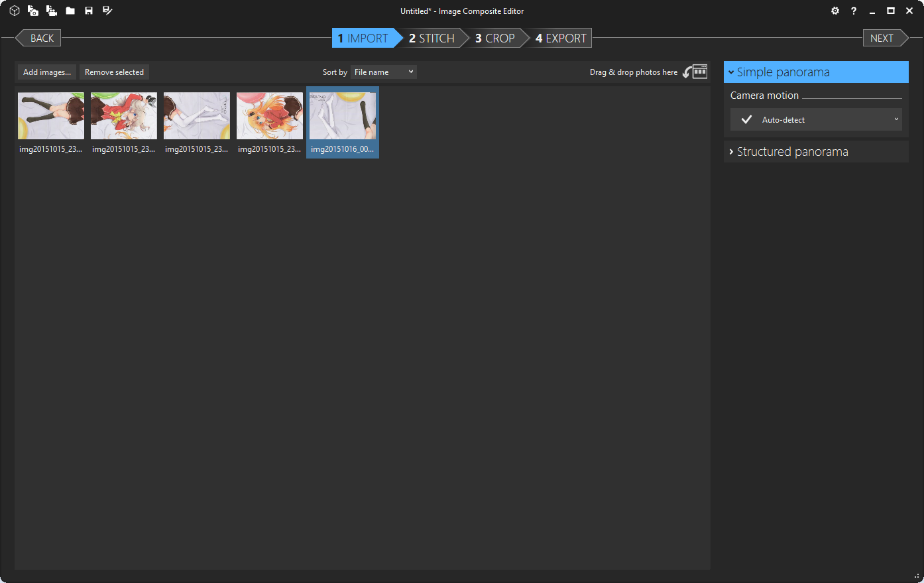This screenshot has height=583, width=924.
Task: Click Add images button
Action: click(47, 72)
